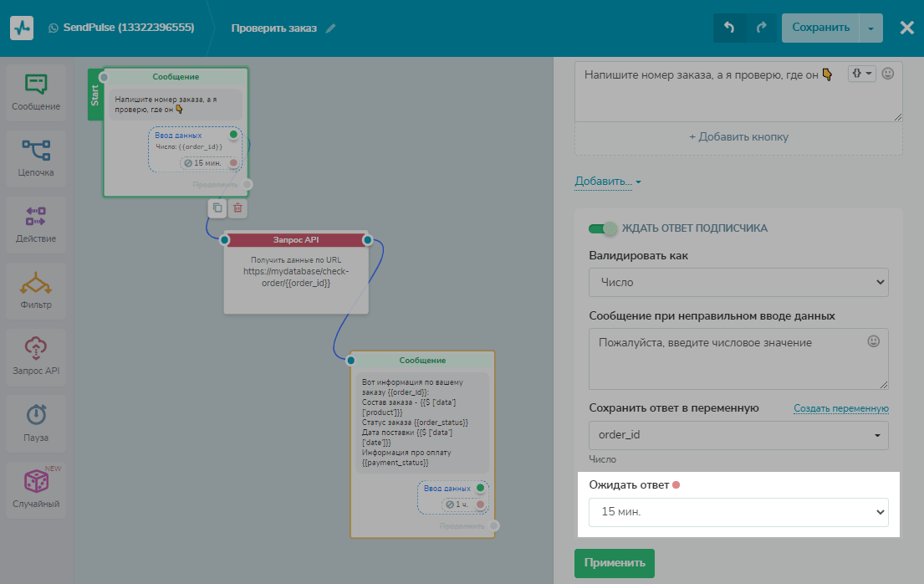The width and height of the screenshot is (924, 584).
Task: Click Ввод данных label in second message
Action: click(447, 489)
